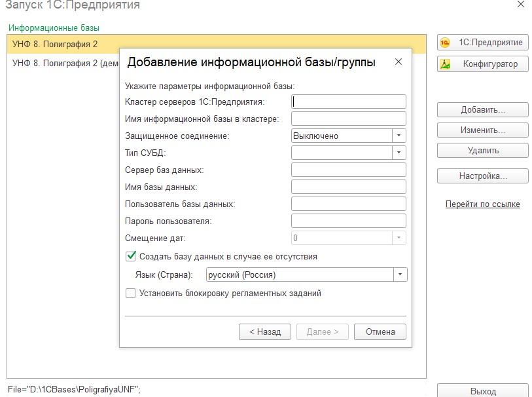
Task: Click the Укажите параметры информационной базы label
Action: click(209, 86)
